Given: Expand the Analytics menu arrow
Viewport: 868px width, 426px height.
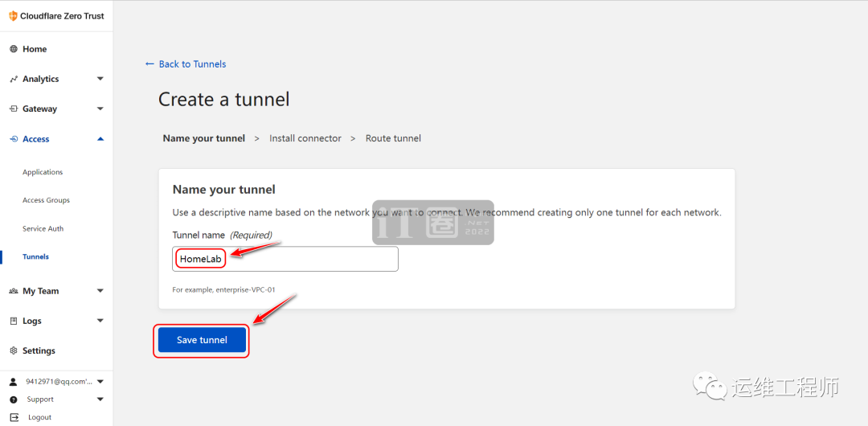Looking at the screenshot, I should [100, 79].
